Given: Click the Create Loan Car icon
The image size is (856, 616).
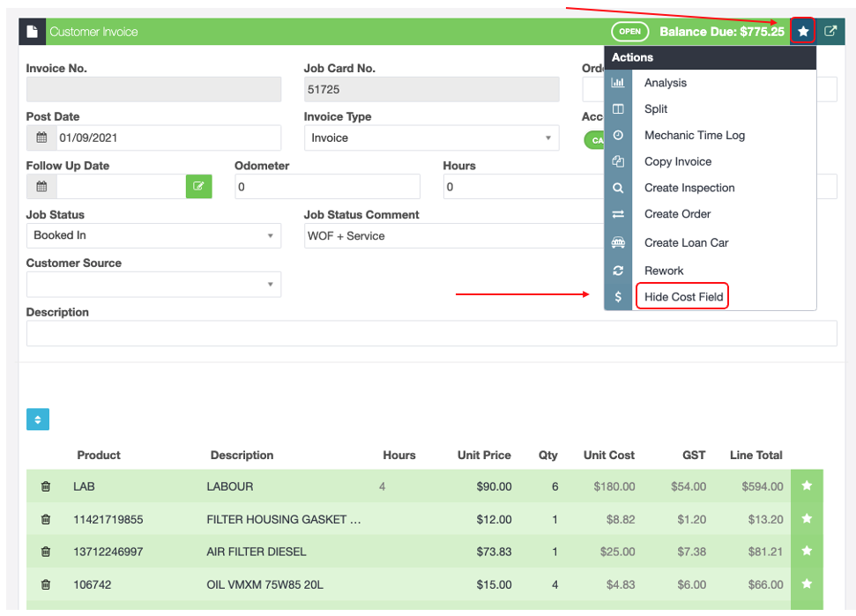Looking at the screenshot, I should (x=618, y=242).
